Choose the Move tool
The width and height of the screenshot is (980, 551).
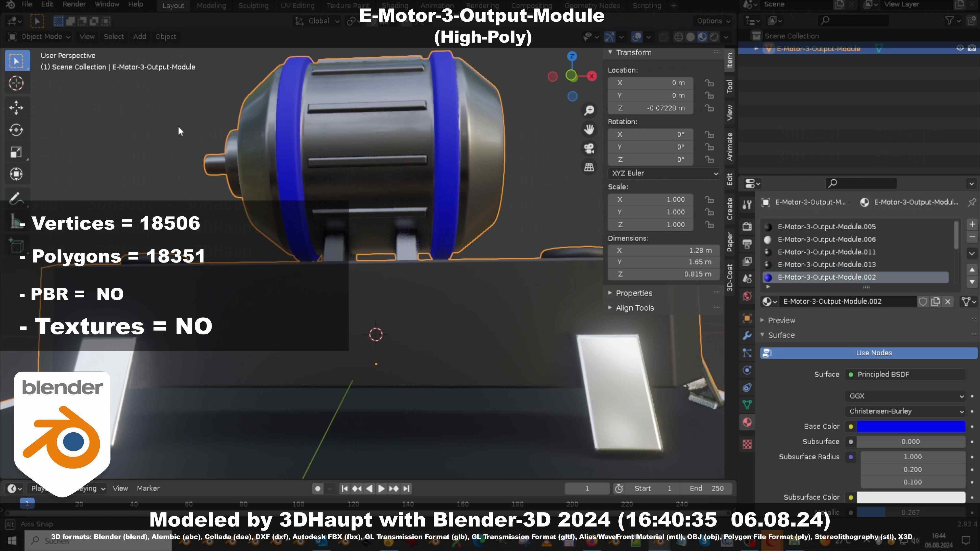(16, 108)
